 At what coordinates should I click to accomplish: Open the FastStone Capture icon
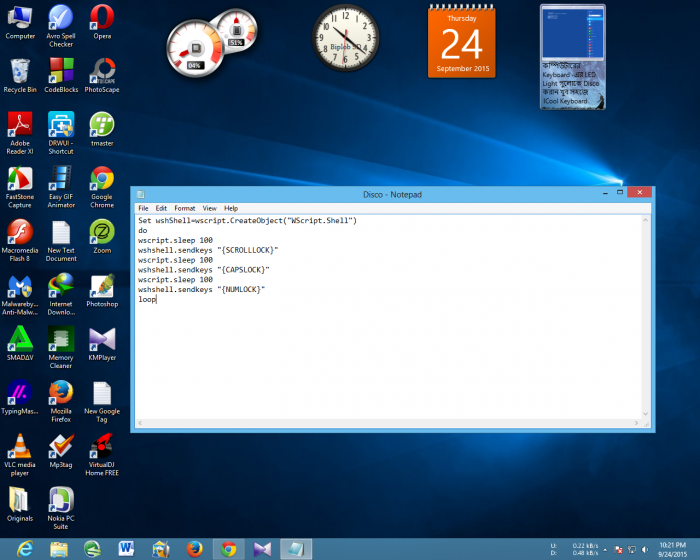pyautogui.click(x=20, y=187)
